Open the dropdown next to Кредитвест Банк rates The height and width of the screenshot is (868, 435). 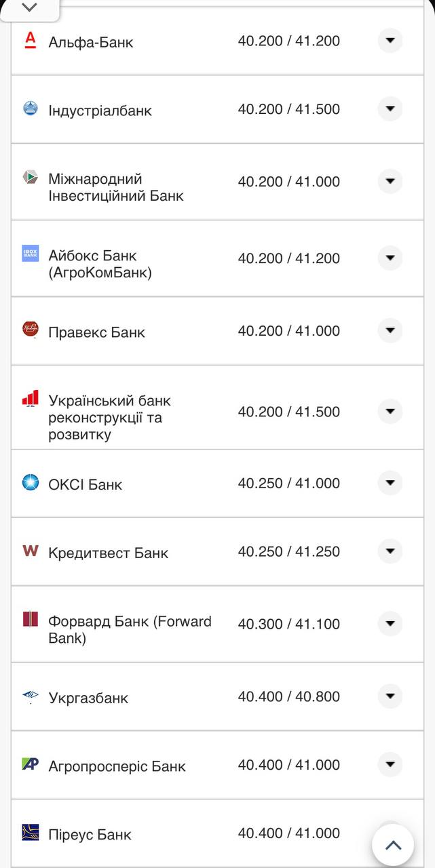point(390,551)
